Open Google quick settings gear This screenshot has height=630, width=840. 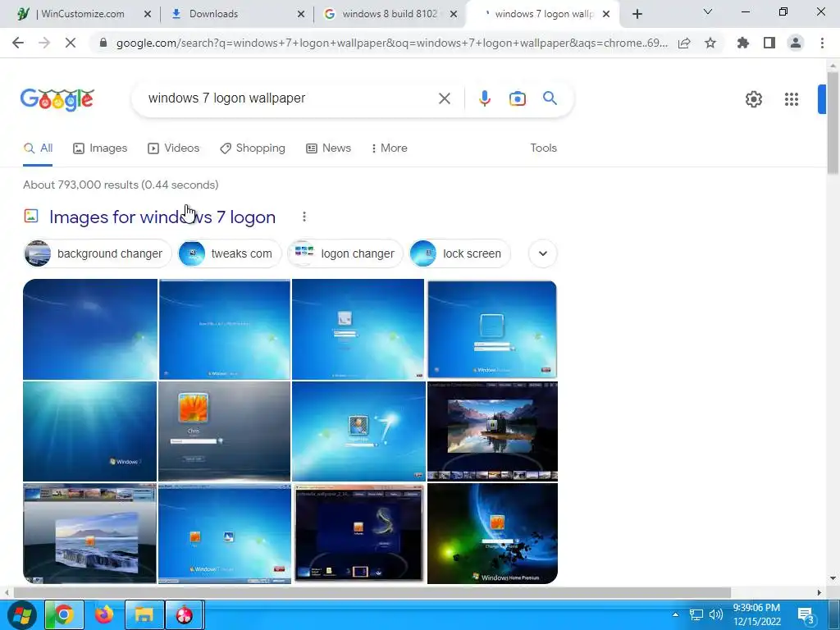[x=754, y=99]
